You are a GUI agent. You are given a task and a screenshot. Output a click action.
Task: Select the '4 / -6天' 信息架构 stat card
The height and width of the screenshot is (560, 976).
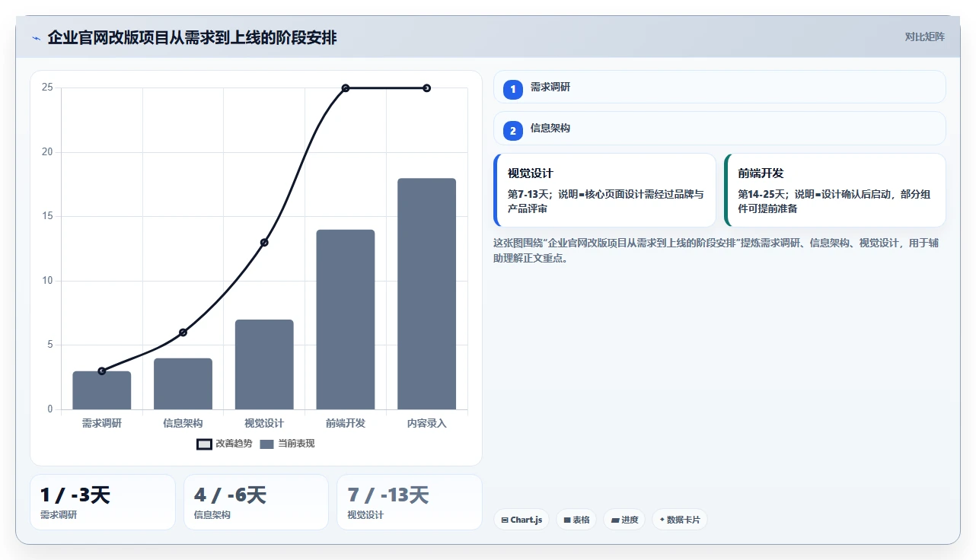[x=256, y=502]
